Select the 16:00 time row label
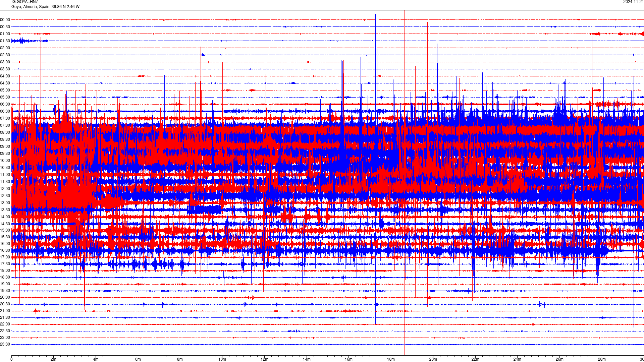The image size is (644, 362). click(x=5, y=244)
